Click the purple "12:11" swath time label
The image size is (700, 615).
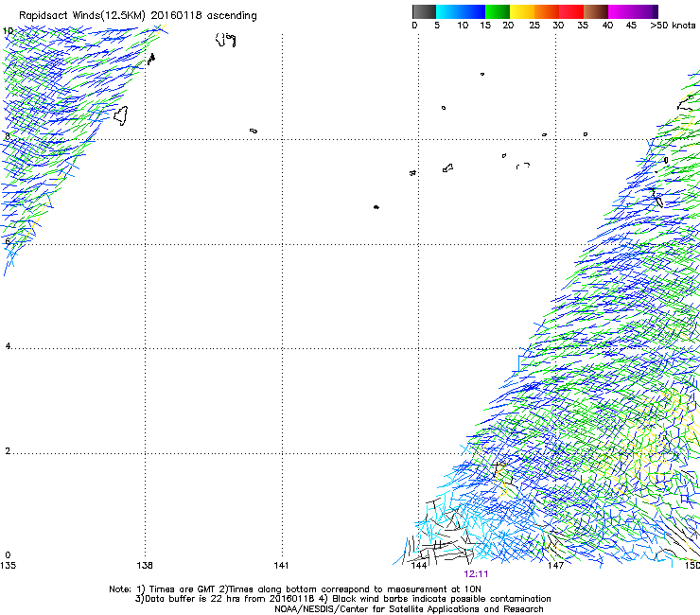(x=476, y=574)
